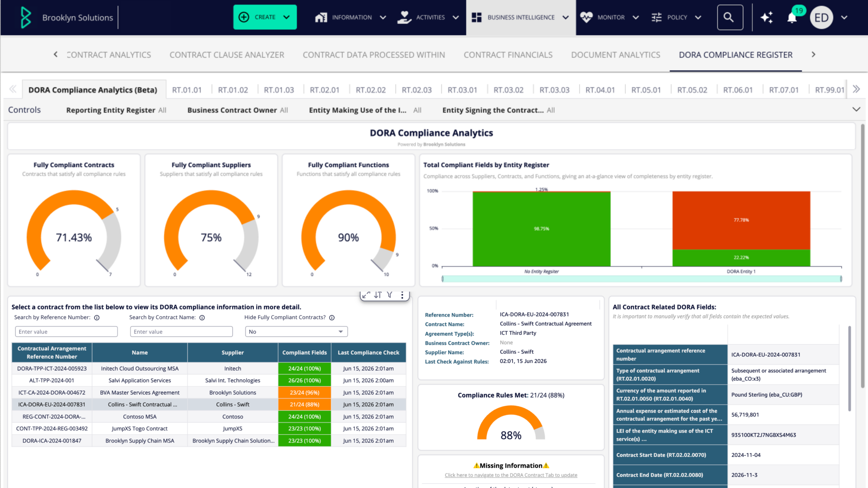Click the Policy sliders icon
The height and width of the screenshot is (488, 868).
click(x=656, y=17)
